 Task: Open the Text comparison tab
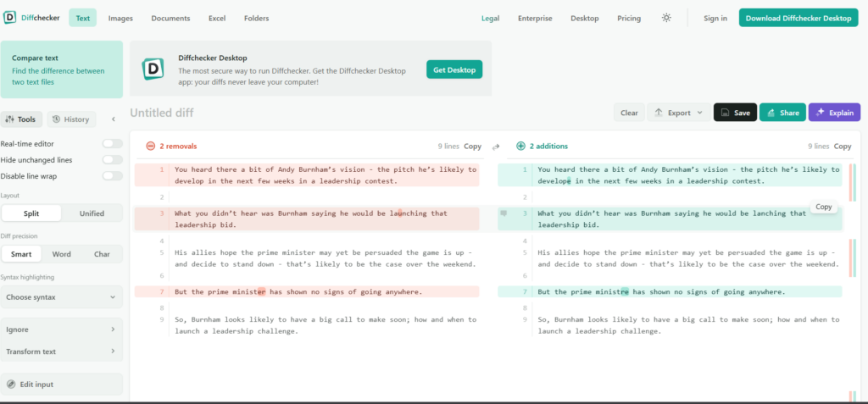tap(82, 18)
